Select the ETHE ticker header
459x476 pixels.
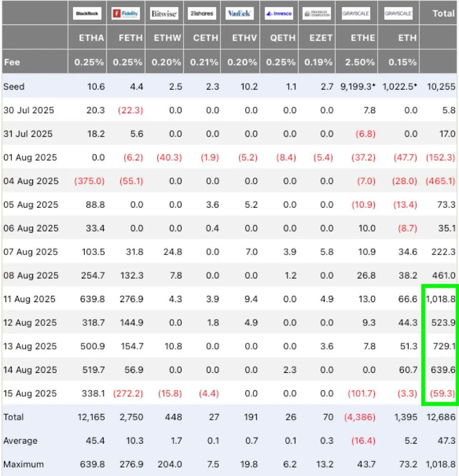click(x=363, y=37)
